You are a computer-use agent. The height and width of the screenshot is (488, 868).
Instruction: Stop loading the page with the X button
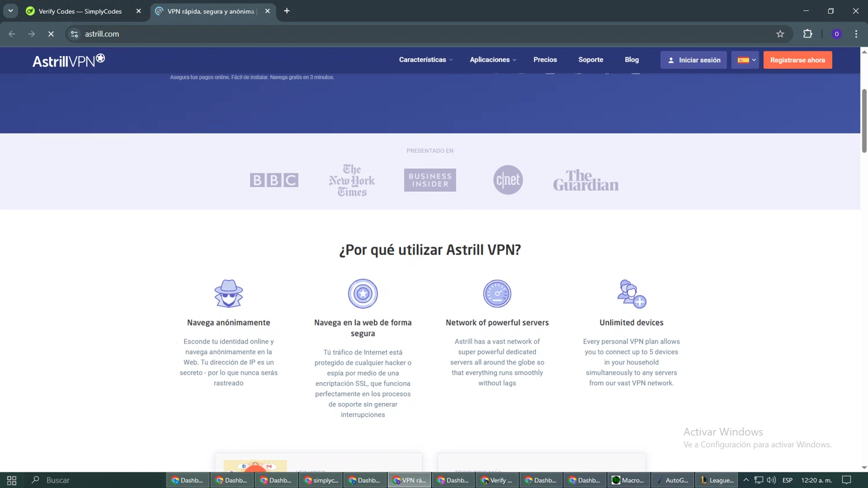tap(51, 34)
